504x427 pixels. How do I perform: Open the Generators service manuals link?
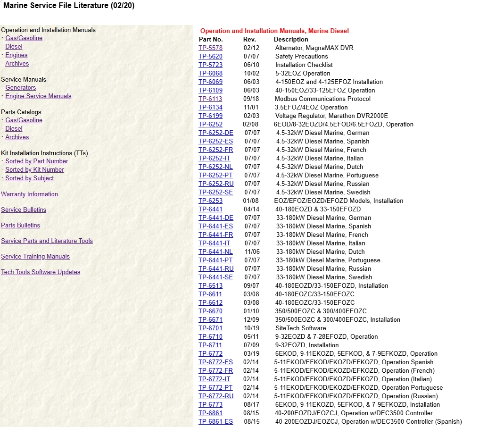[21, 88]
